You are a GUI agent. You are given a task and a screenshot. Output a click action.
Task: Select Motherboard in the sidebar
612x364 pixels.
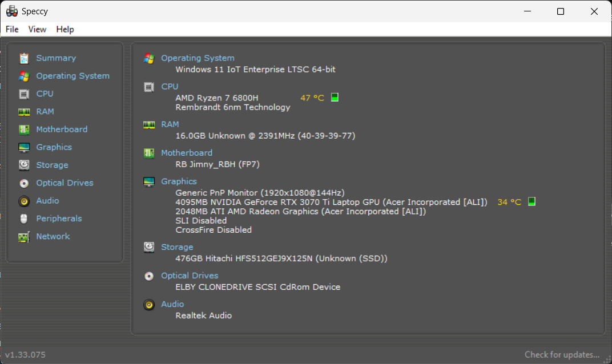(62, 130)
